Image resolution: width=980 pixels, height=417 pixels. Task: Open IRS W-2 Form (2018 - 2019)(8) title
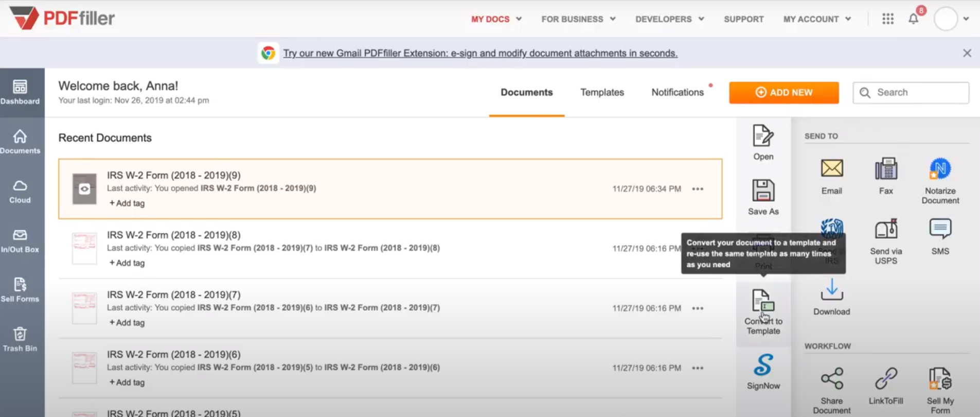(x=173, y=235)
